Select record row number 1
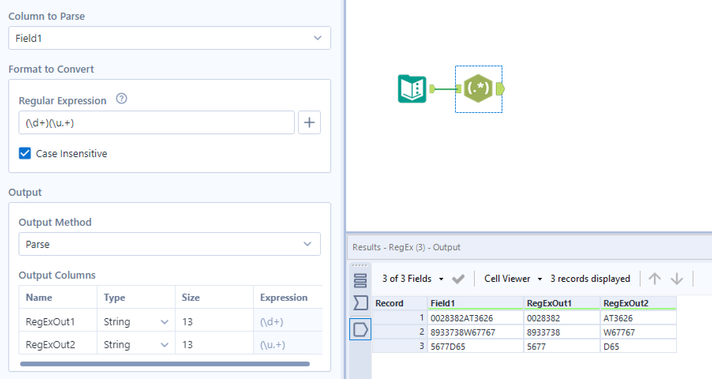 [400, 318]
